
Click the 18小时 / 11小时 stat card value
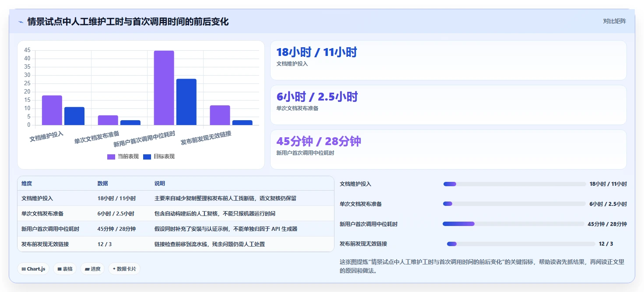pos(317,52)
